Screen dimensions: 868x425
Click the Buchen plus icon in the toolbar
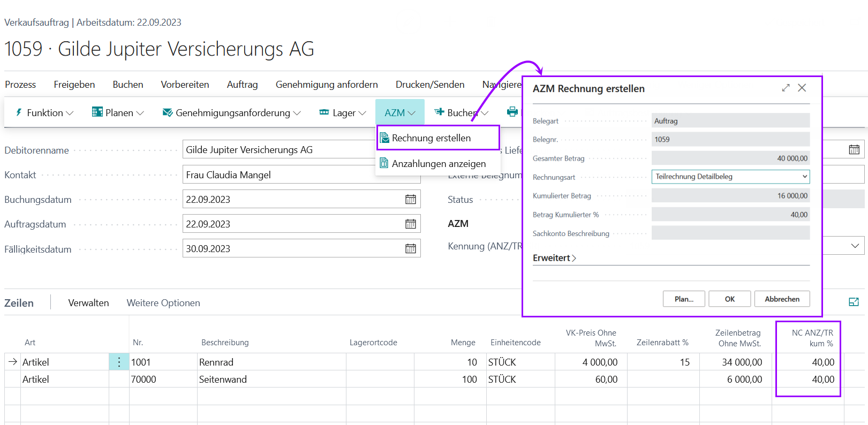point(439,112)
